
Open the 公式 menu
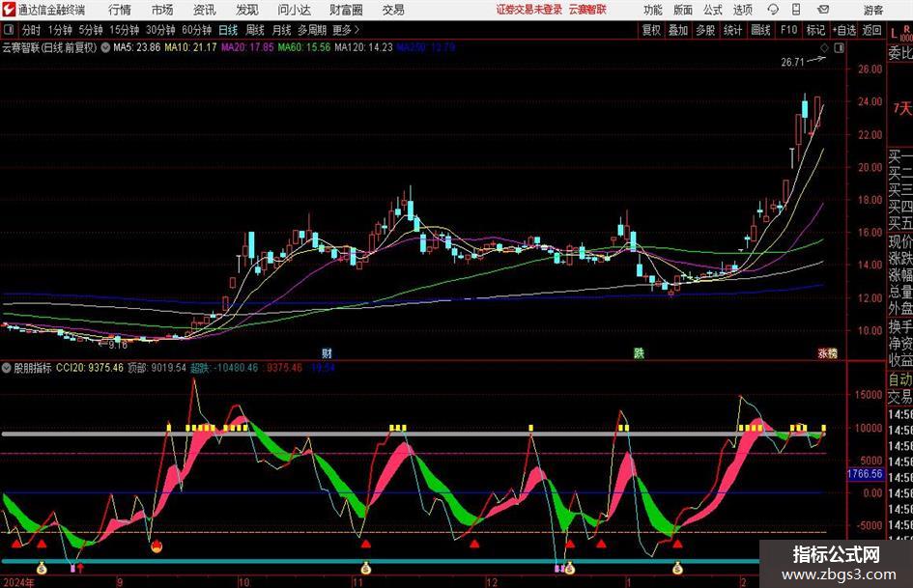click(713, 10)
